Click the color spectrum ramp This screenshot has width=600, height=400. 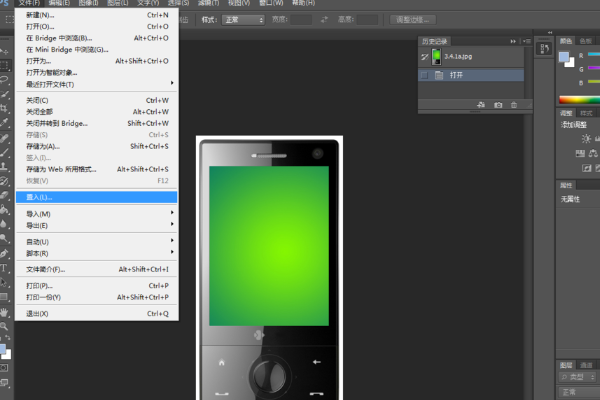click(579, 100)
